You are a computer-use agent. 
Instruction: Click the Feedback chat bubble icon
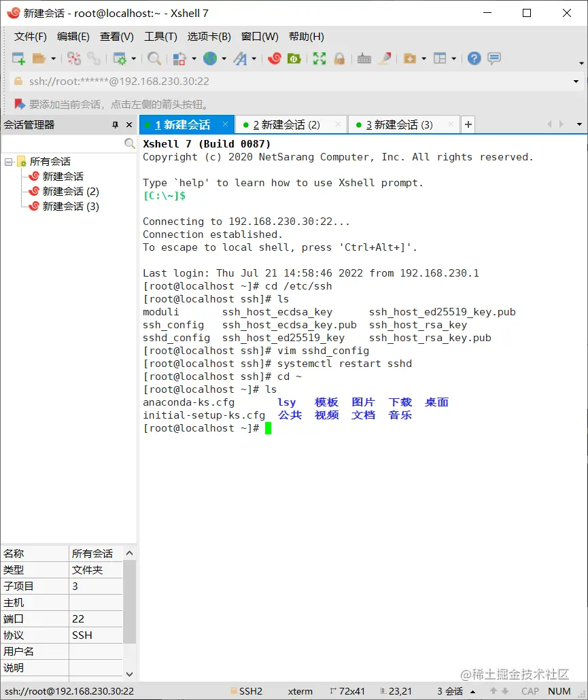point(494,58)
